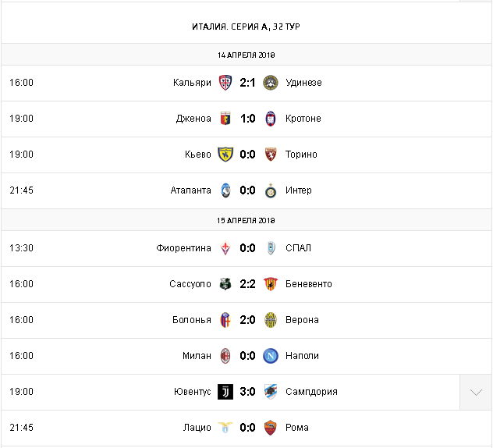Click the Inter club crest
Viewport: 493px width, 448px height.
(x=271, y=190)
